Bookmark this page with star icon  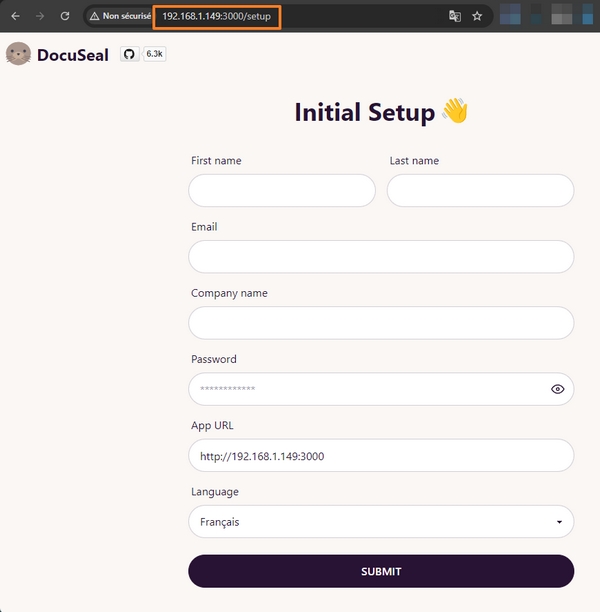(x=477, y=16)
